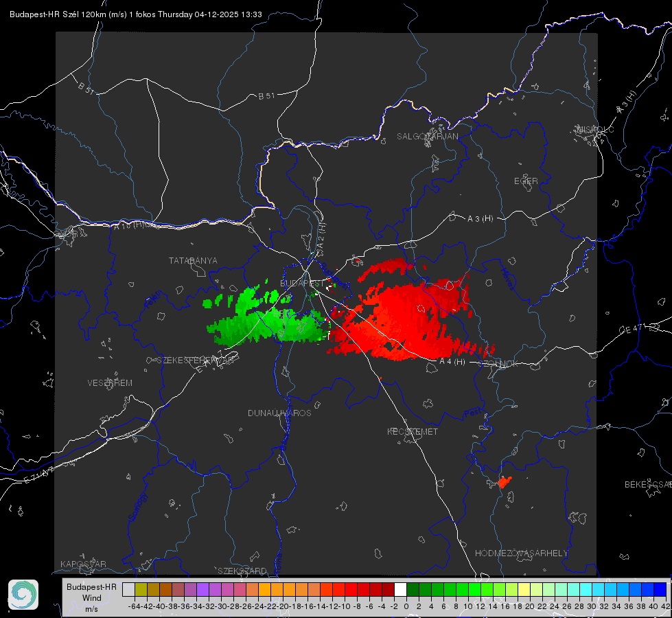Click the radar title text with timestamp 13:33
Screen dimensions: 672x618
pos(136,14)
